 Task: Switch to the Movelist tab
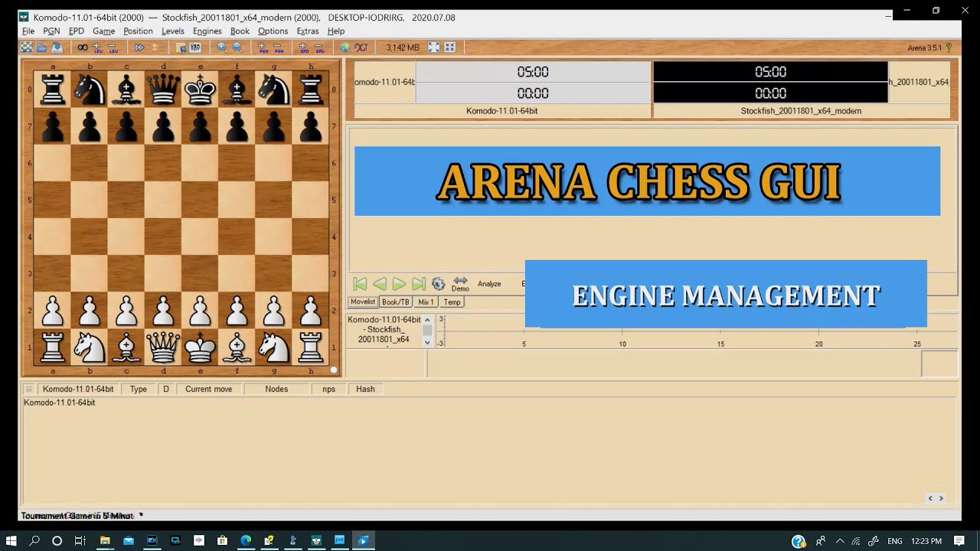pos(363,302)
